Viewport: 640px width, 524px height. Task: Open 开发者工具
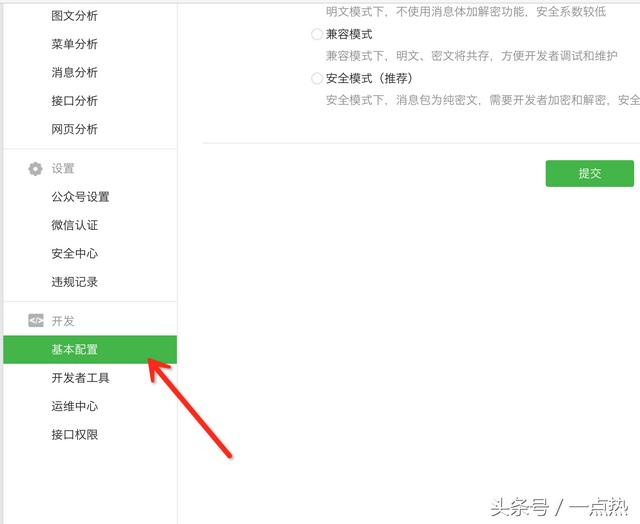(80, 378)
